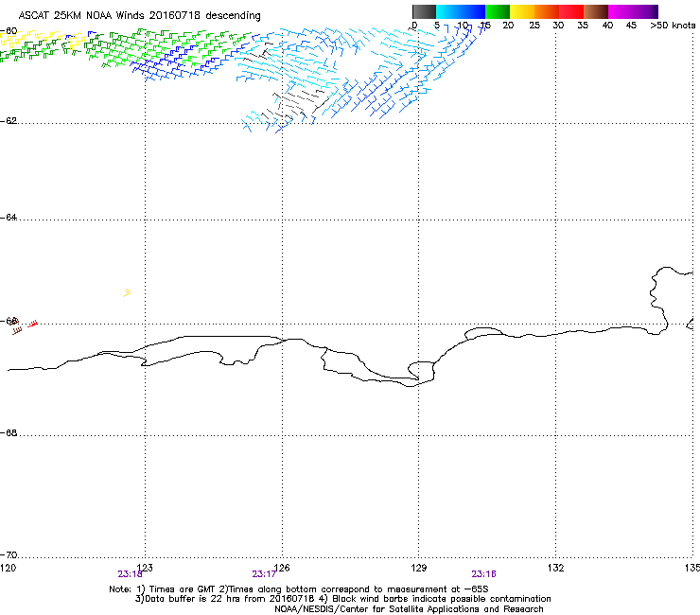Click the 'Data buffer is 22 hrs' note line
Image resolution: width=700 pixels, height=615 pixels.
342,599
